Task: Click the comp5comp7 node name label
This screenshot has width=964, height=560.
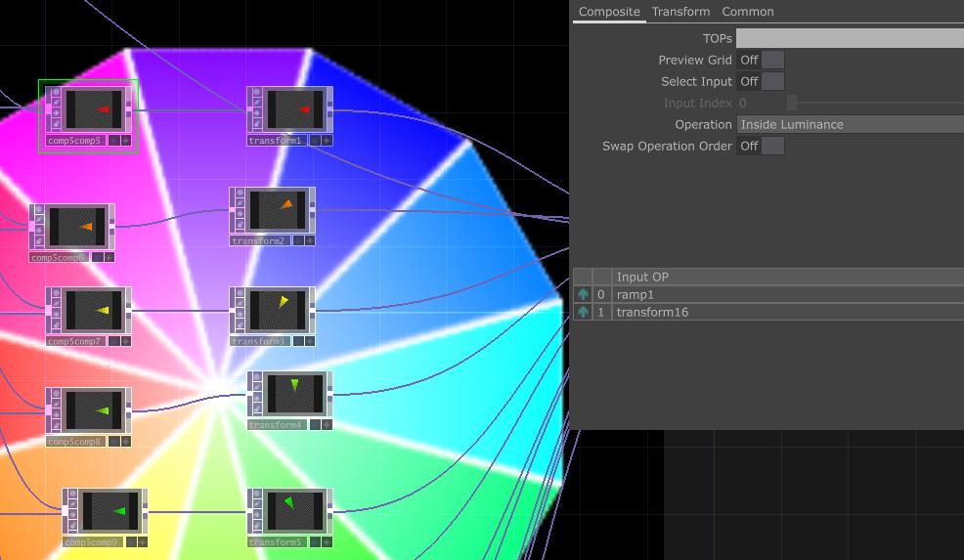Action: [x=74, y=341]
